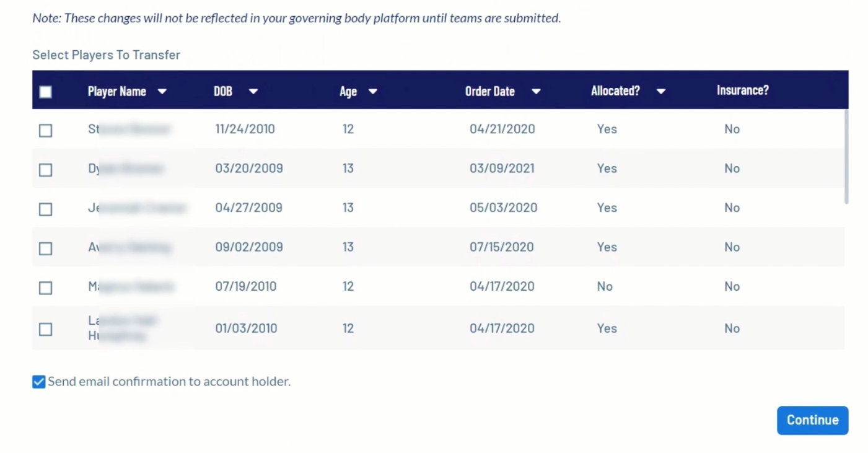
Task: Check the row with DOB 09/02/2009
Action: click(45, 248)
